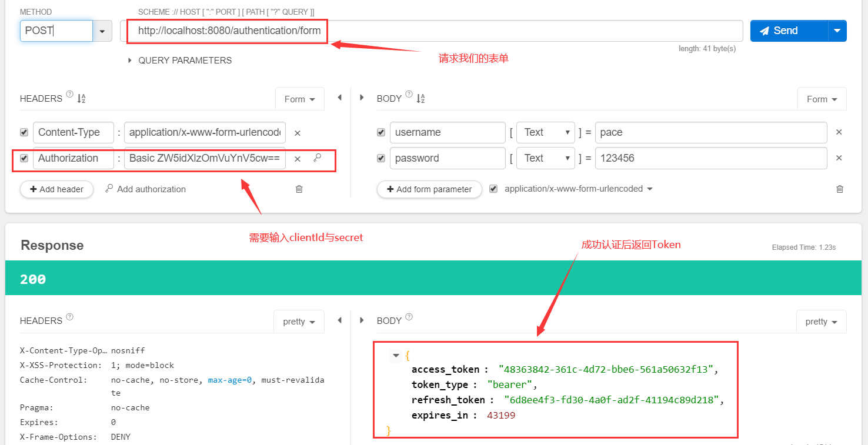Collapse response headers with left arrow
The height and width of the screenshot is (445, 868).
(339, 320)
